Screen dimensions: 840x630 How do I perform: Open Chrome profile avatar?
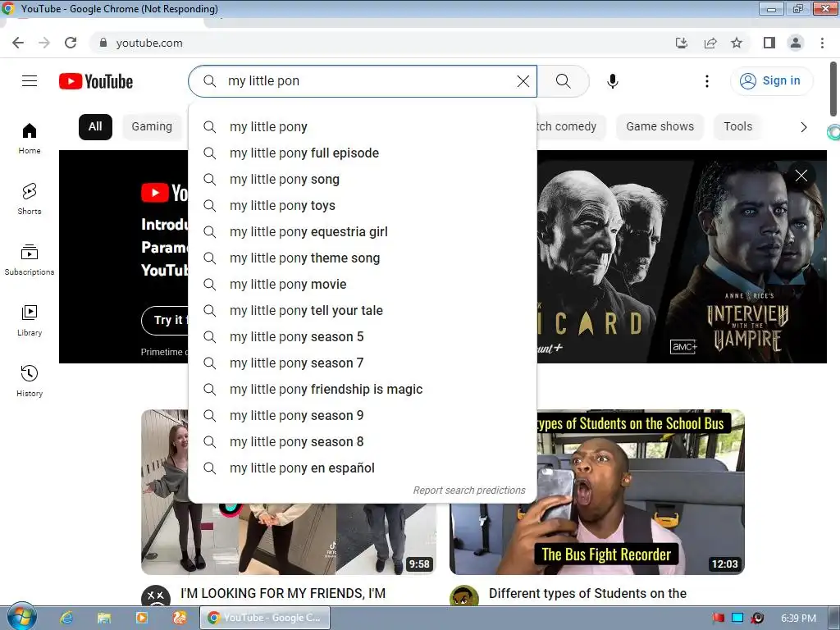(796, 43)
